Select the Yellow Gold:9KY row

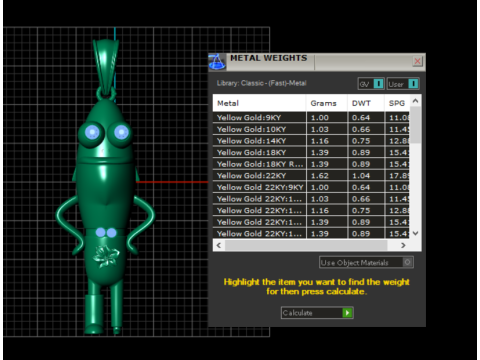[x=311, y=117]
